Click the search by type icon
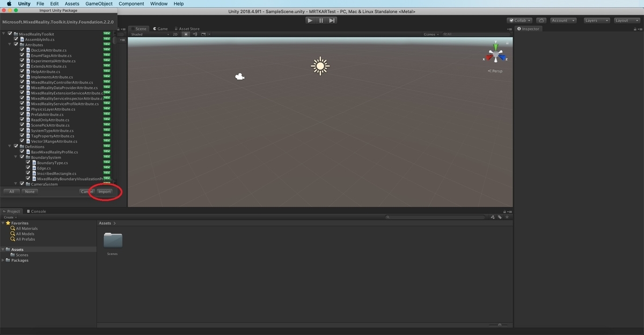 tap(493, 217)
